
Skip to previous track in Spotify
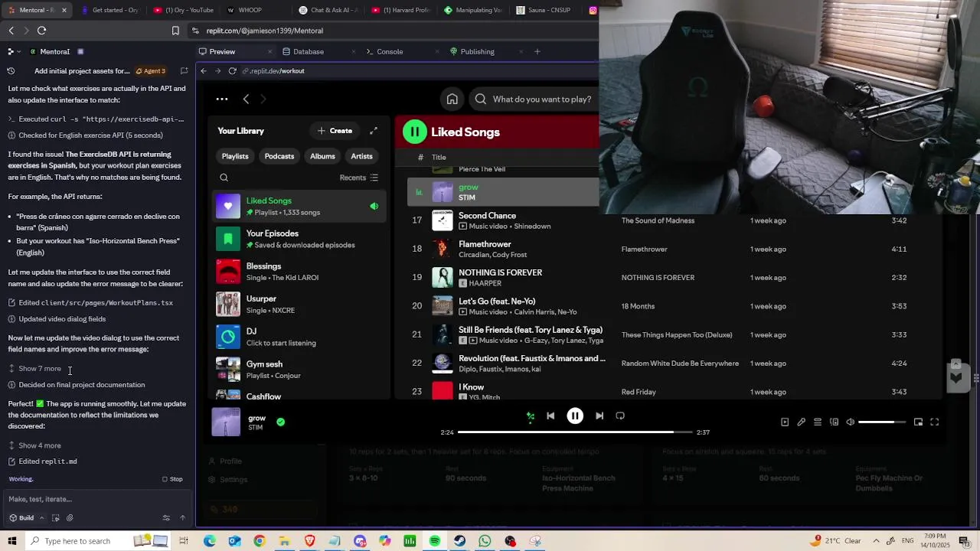click(550, 416)
